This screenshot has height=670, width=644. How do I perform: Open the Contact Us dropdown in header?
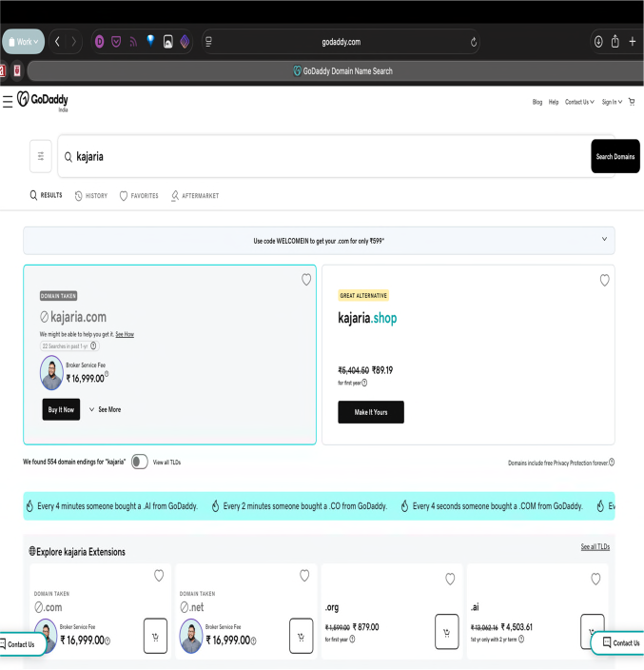pyautogui.click(x=579, y=102)
